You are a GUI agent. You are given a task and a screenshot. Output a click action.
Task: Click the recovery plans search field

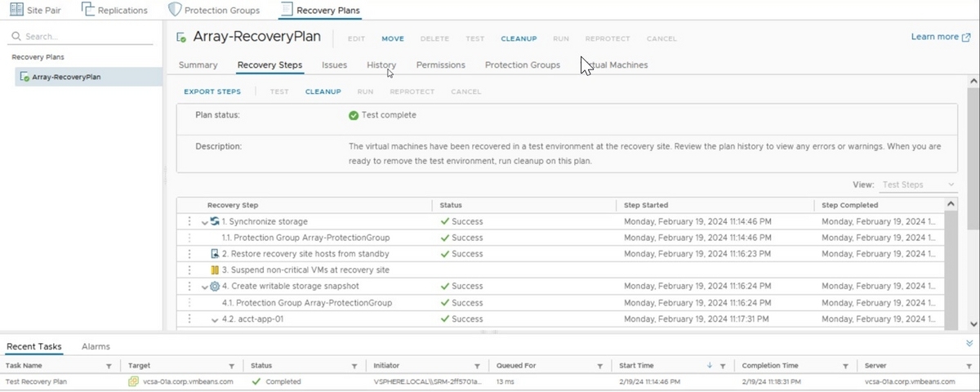[82, 37]
